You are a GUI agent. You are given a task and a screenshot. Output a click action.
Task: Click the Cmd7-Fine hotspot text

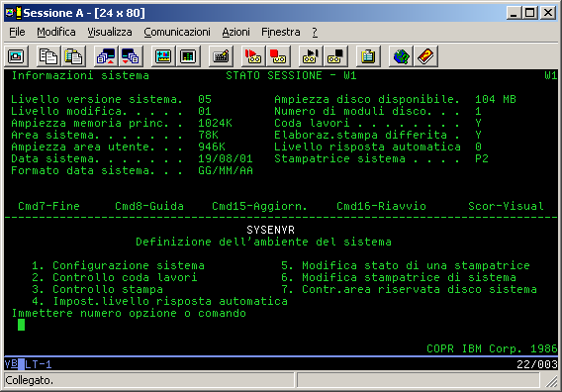49,206
